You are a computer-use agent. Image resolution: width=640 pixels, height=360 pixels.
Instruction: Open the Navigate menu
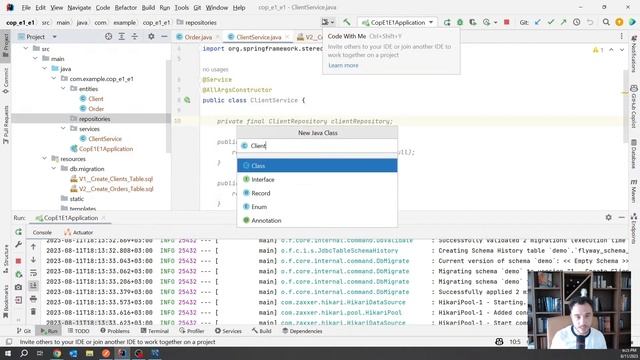point(79,7)
